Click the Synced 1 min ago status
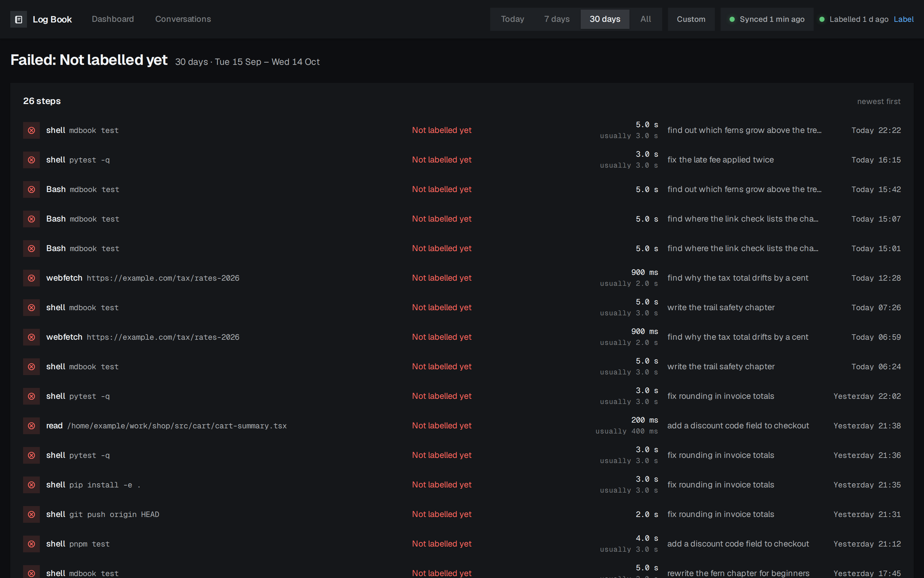924x578 pixels. (x=767, y=19)
